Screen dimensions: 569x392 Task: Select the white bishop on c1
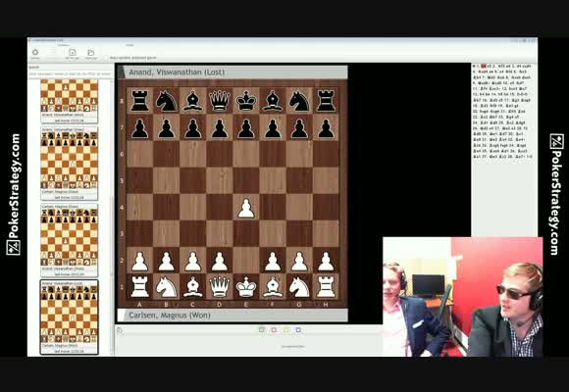193,287
